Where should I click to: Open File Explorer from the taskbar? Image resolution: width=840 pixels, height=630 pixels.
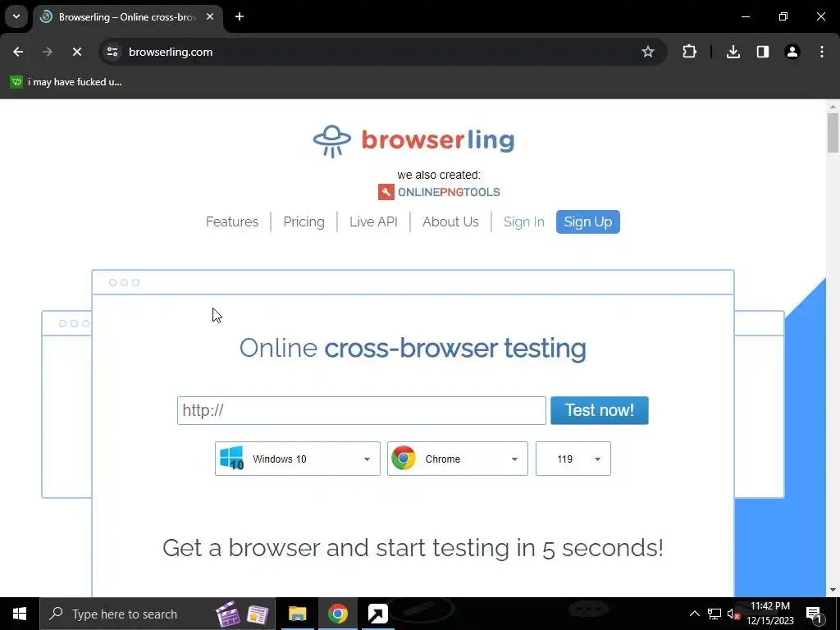[x=297, y=614]
